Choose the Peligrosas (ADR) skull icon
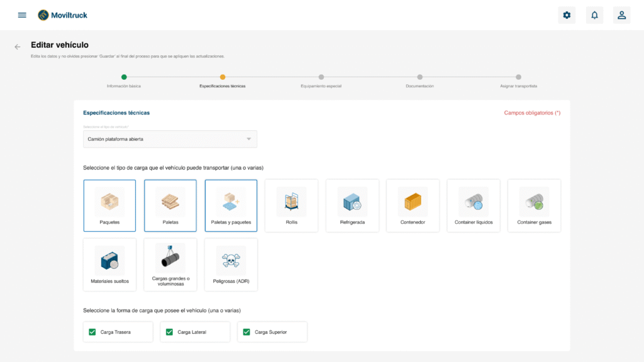Screen dimensions: 644x362 pos(231,260)
